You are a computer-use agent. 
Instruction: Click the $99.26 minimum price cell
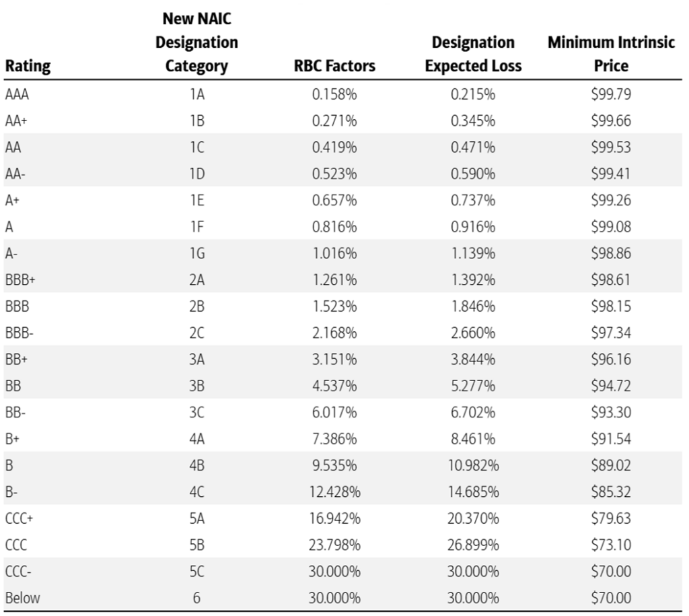[611, 201]
